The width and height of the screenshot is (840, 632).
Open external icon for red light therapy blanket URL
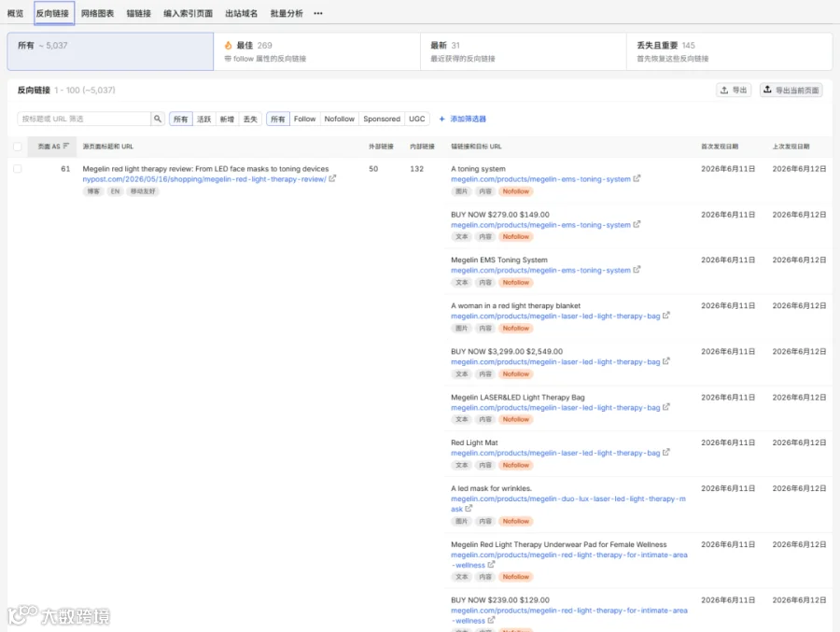(665, 316)
